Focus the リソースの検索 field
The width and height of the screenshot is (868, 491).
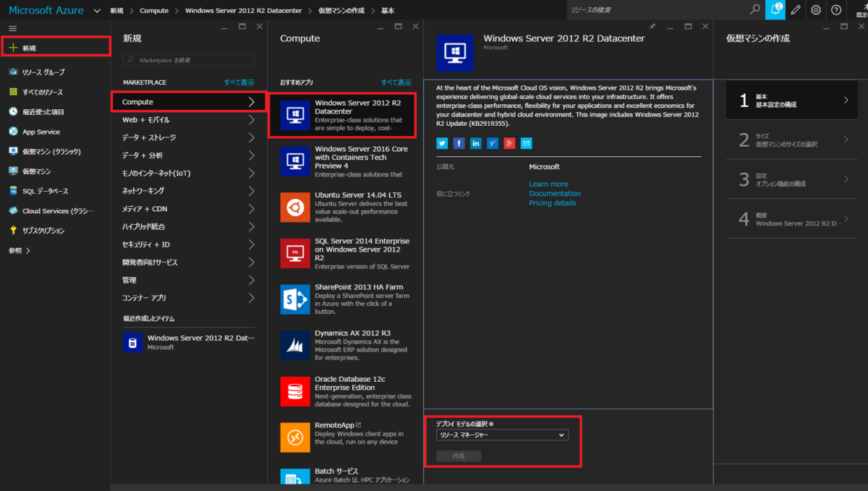click(657, 9)
